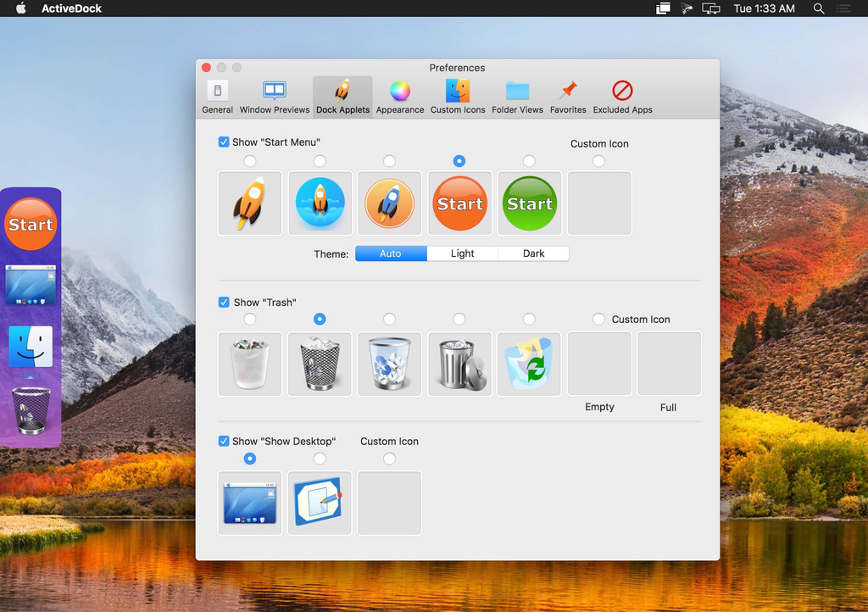Select radio button above the green recycling trash

click(529, 319)
